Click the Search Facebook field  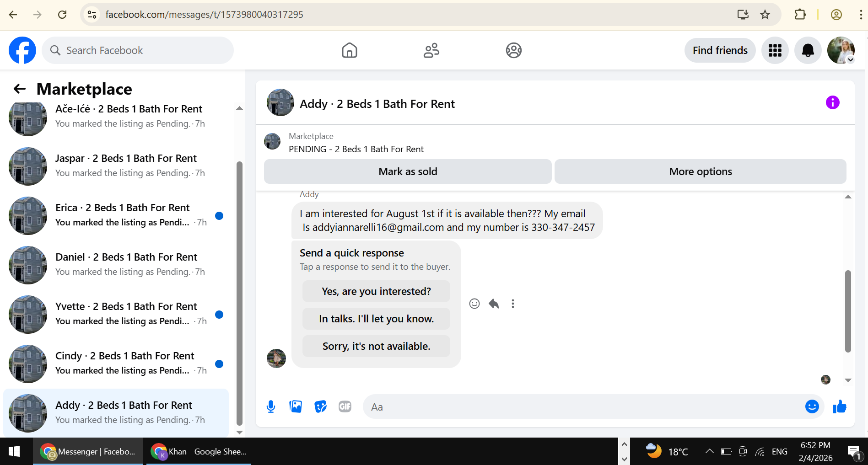coord(138,50)
